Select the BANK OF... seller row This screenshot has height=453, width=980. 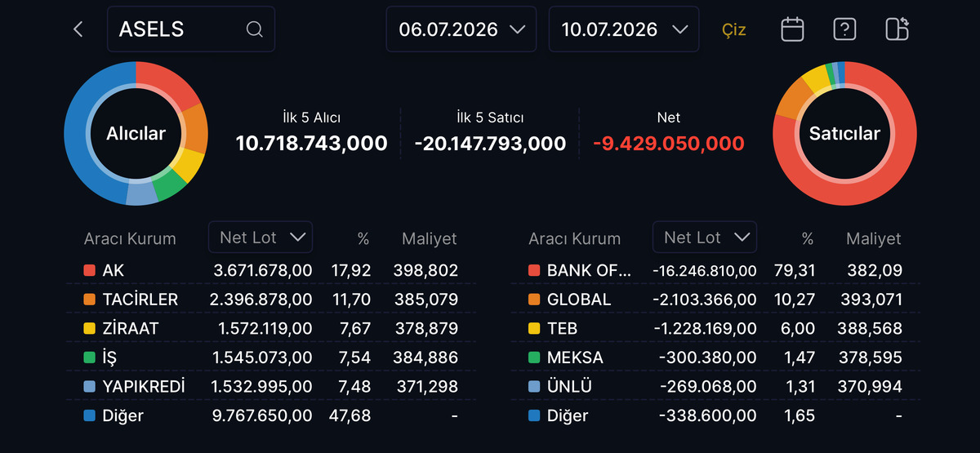point(715,270)
